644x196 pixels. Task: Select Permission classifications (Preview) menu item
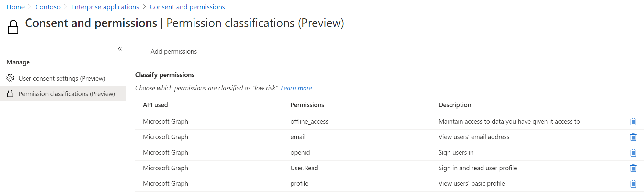pos(67,94)
